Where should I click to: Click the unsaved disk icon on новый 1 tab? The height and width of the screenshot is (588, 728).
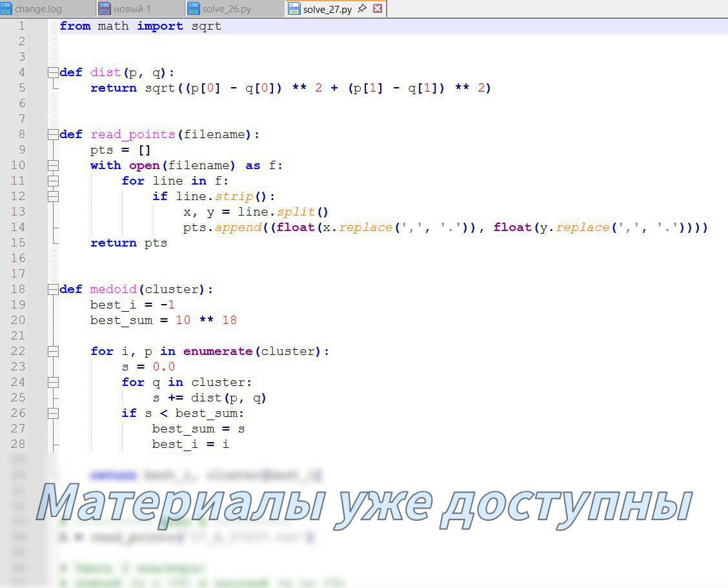tap(105, 9)
